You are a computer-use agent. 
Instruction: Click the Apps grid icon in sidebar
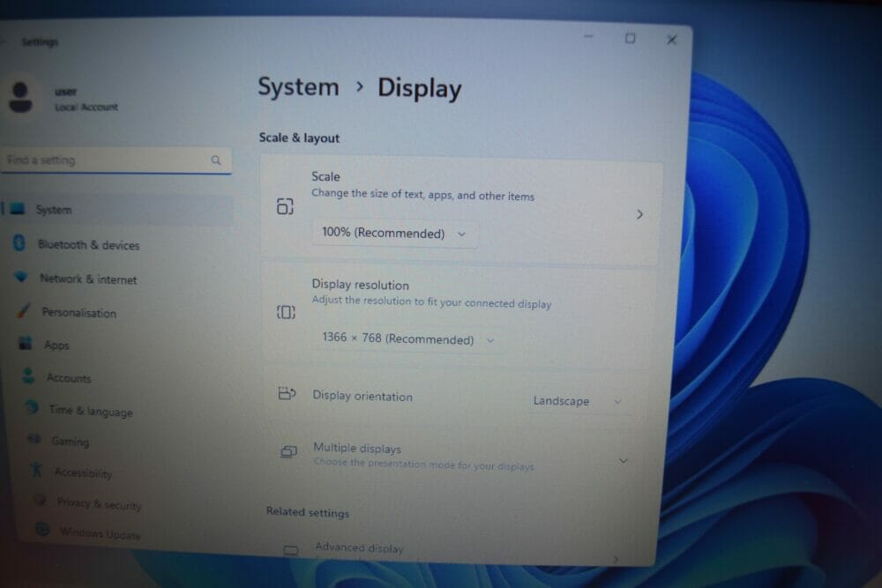click(x=26, y=343)
